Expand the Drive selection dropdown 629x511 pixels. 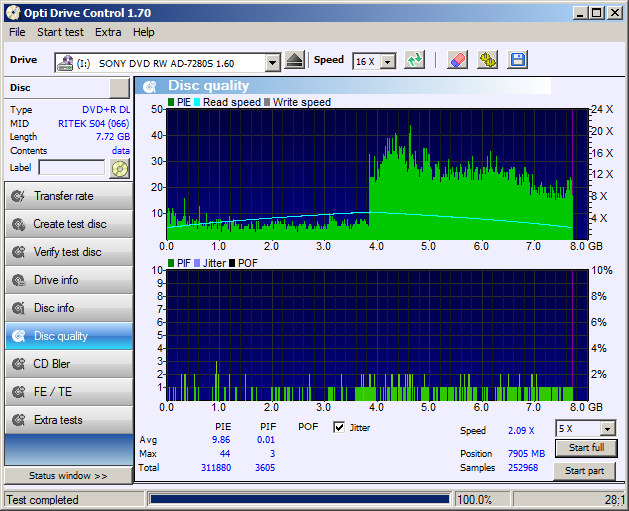(273, 63)
